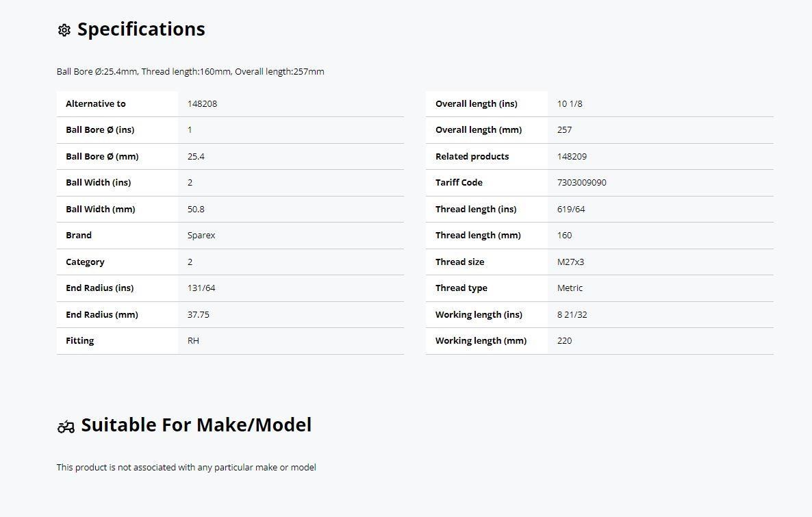This screenshot has width=812, height=517.
Task: Click the Fitting value RH
Action: 193,341
